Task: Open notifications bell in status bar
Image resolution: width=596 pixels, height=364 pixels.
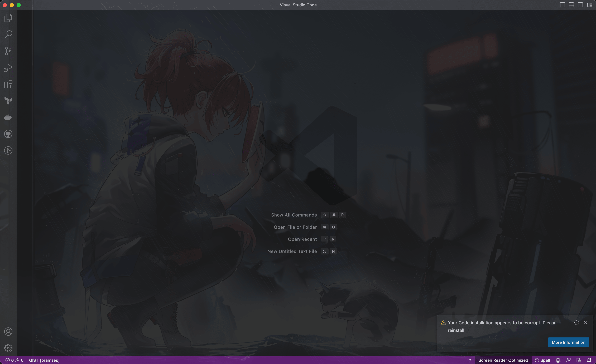Action: 589,360
